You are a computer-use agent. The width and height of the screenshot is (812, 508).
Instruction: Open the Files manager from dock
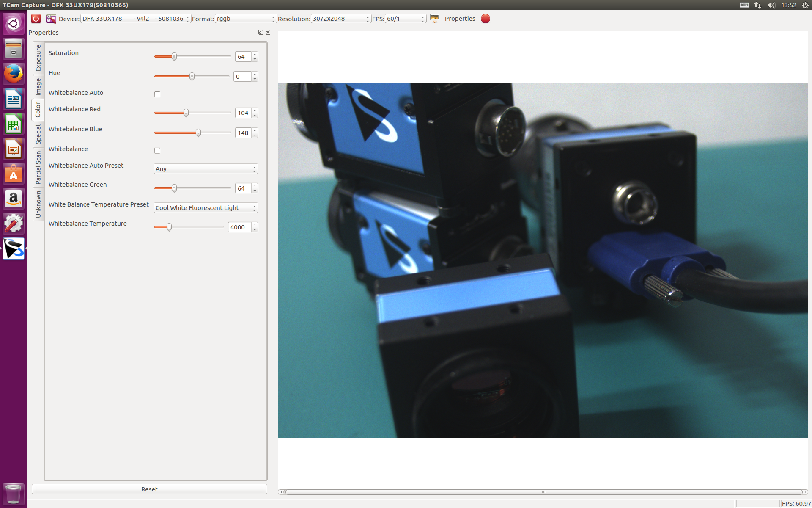(x=14, y=48)
